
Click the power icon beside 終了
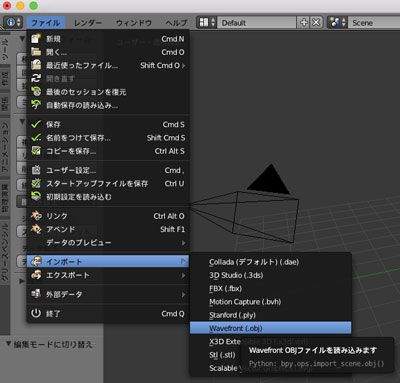pos(36,313)
